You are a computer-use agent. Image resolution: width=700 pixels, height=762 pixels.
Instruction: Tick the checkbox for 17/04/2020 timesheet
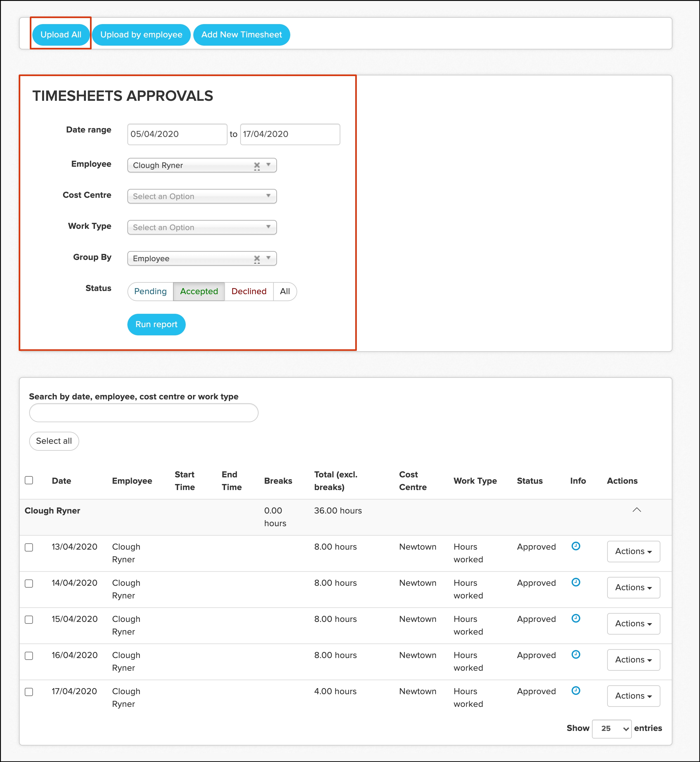pyautogui.click(x=29, y=692)
